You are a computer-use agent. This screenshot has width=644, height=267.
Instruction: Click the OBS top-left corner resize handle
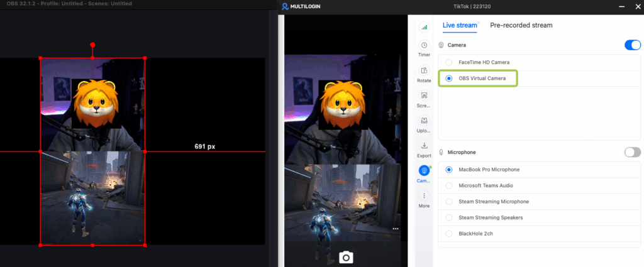coord(40,58)
